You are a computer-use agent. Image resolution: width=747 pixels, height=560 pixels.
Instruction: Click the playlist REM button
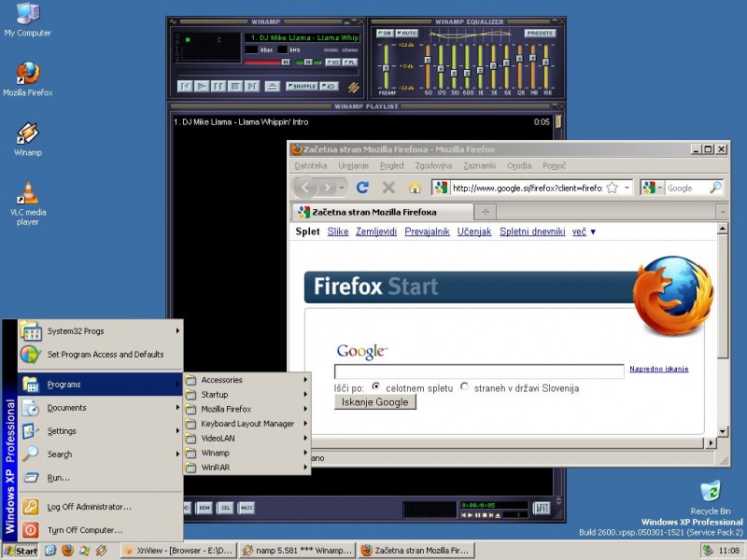tap(204, 508)
